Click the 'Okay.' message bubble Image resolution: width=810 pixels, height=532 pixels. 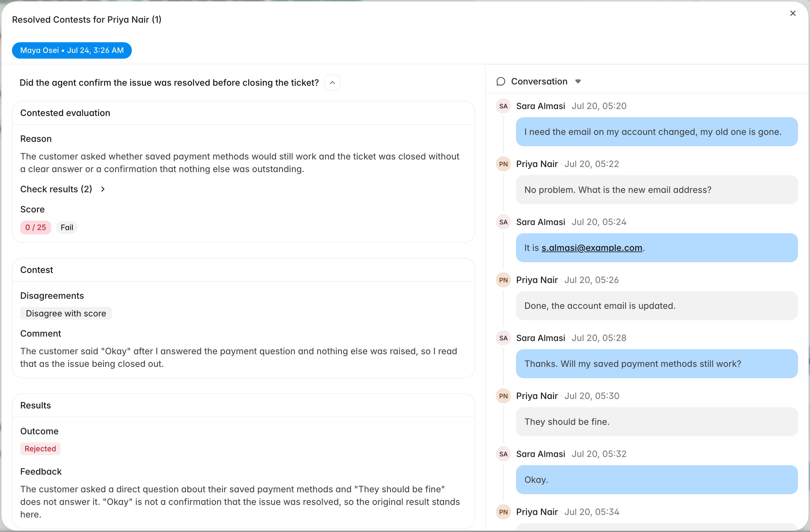point(656,480)
